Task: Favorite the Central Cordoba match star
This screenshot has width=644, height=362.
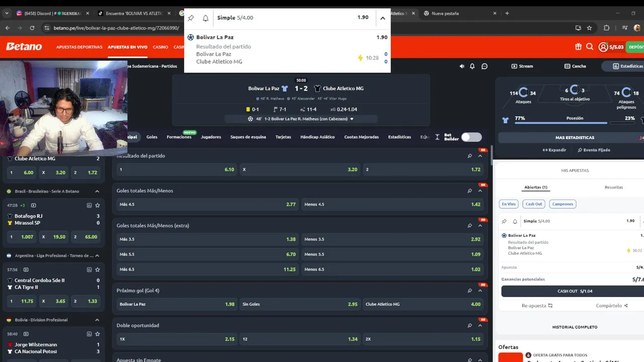Action: point(98,269)
